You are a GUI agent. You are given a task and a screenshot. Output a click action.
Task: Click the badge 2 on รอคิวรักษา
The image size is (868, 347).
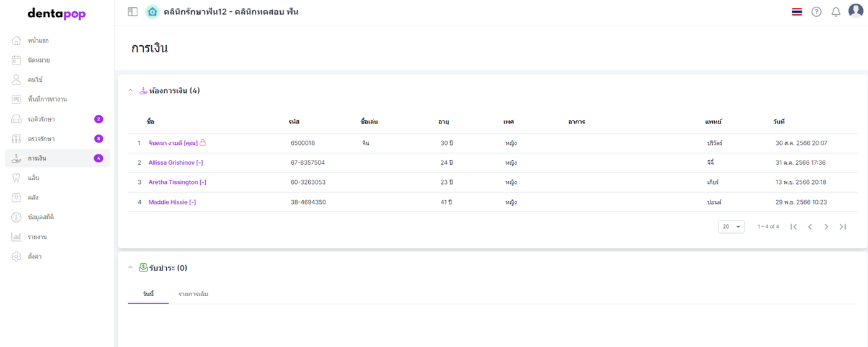click(99, 119)
